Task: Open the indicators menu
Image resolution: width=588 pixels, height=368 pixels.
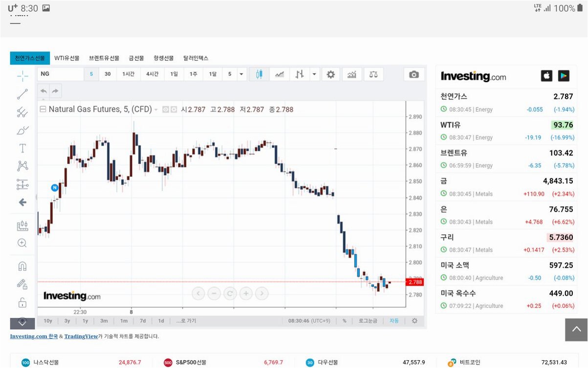Action: pyautogui.click(x=352, y=74)
